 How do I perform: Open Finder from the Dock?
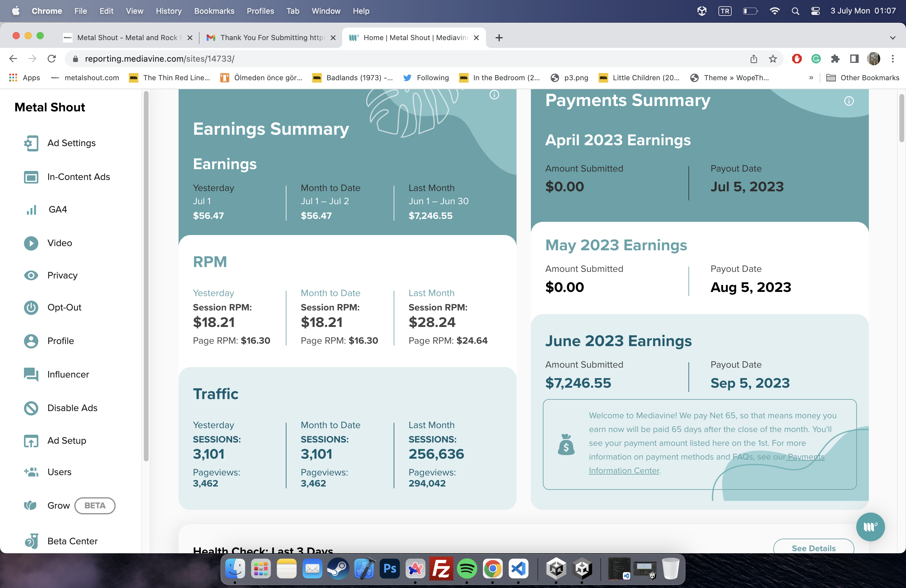click(x=235, y=569)
